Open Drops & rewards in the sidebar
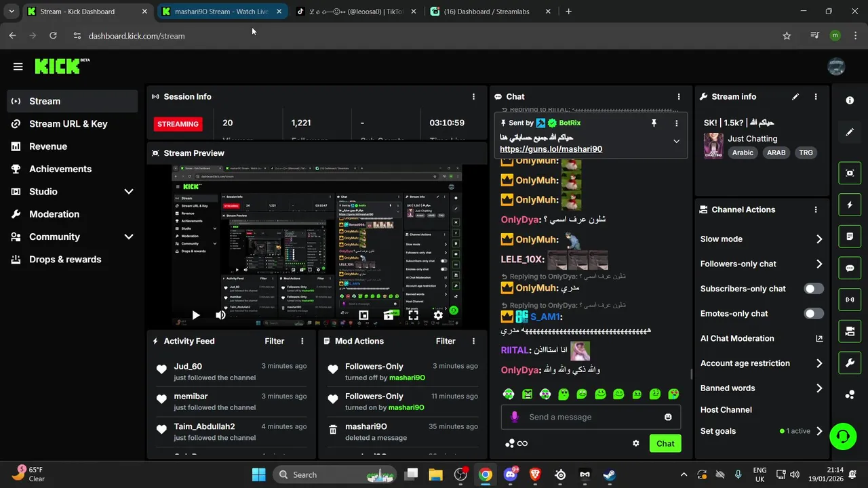The image size is (868, 488). 73,260
